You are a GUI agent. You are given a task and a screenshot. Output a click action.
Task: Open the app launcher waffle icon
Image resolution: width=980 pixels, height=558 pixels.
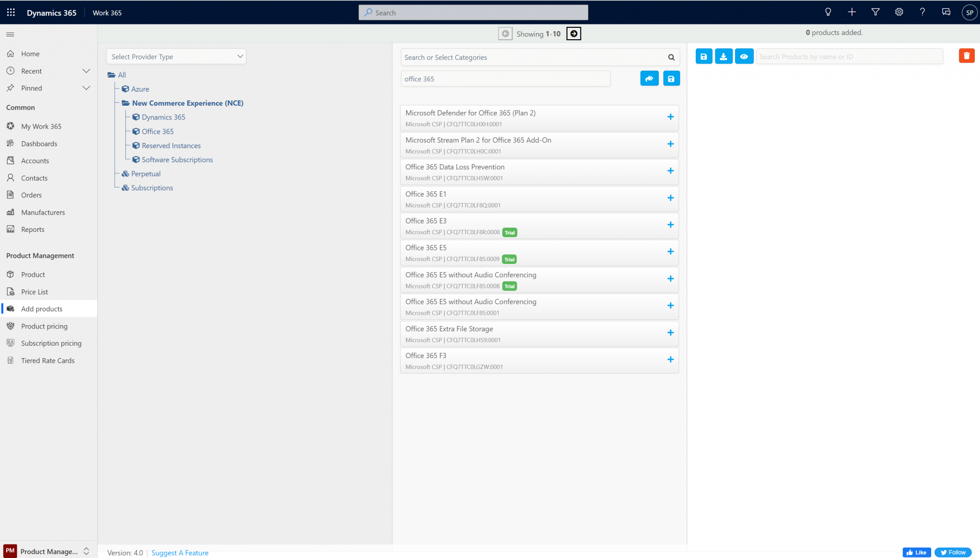[x=11, y=12]
